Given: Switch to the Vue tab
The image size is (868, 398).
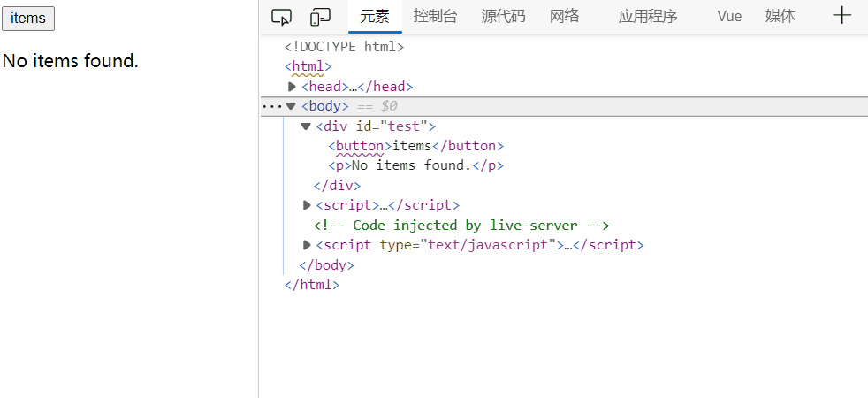Looking at the screenshot, I should 729,17.
